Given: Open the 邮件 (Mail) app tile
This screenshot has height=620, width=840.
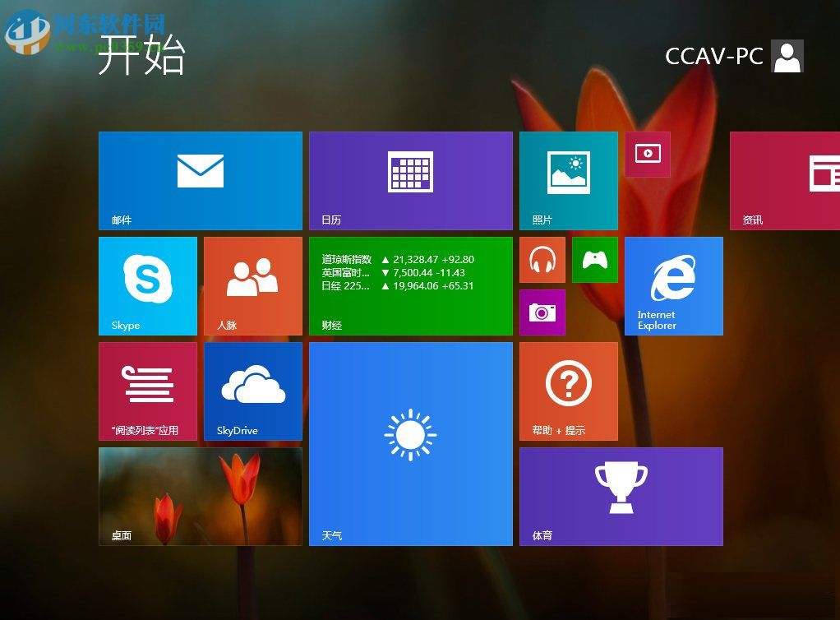Looking at the screenshot, I should tap(200, 179).
